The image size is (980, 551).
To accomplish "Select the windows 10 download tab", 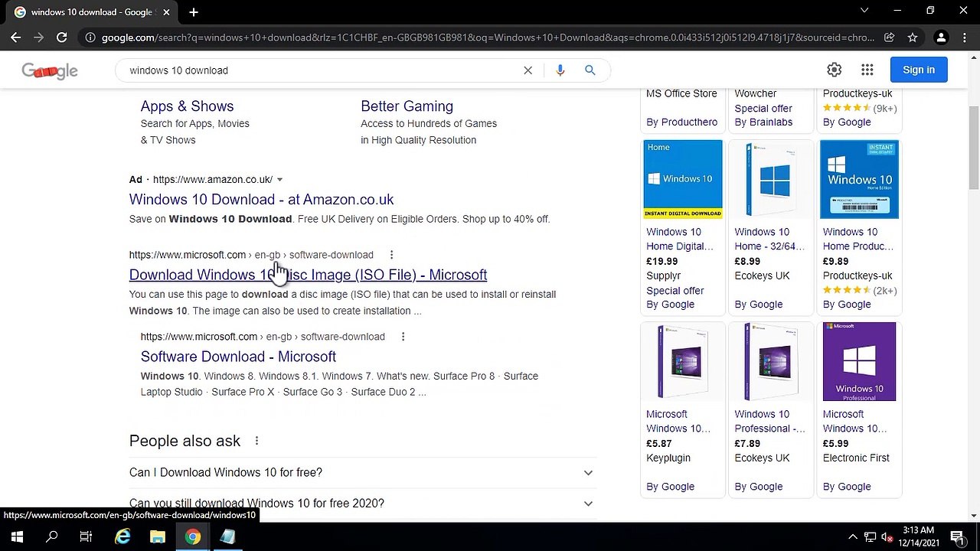I will [91, 12].
